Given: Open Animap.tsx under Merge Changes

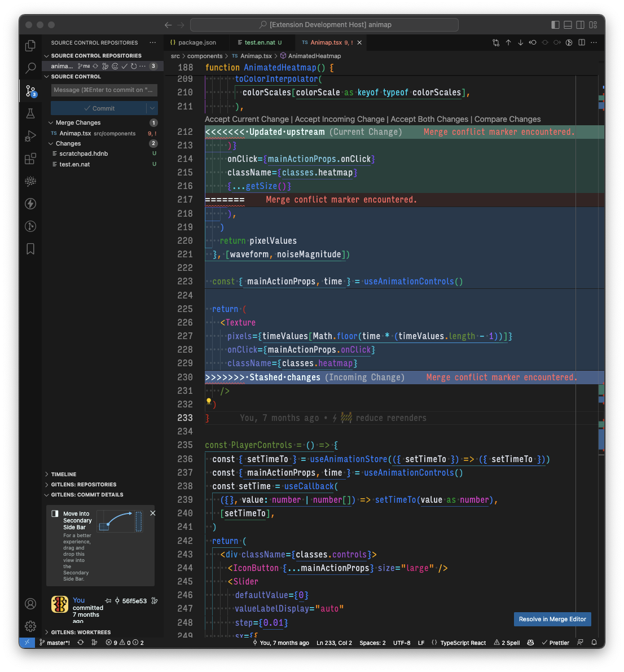Looking at the screenshot, I should [x=103, y=133].
